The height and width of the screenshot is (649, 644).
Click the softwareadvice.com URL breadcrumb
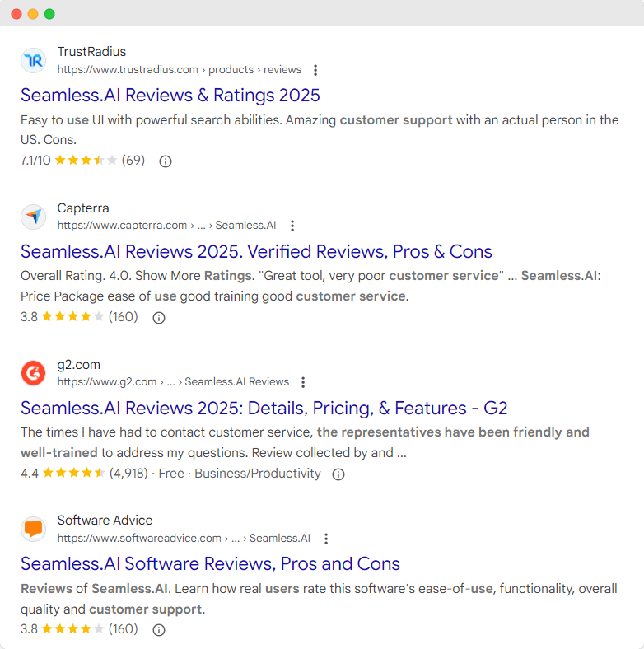tap(183, 539)
